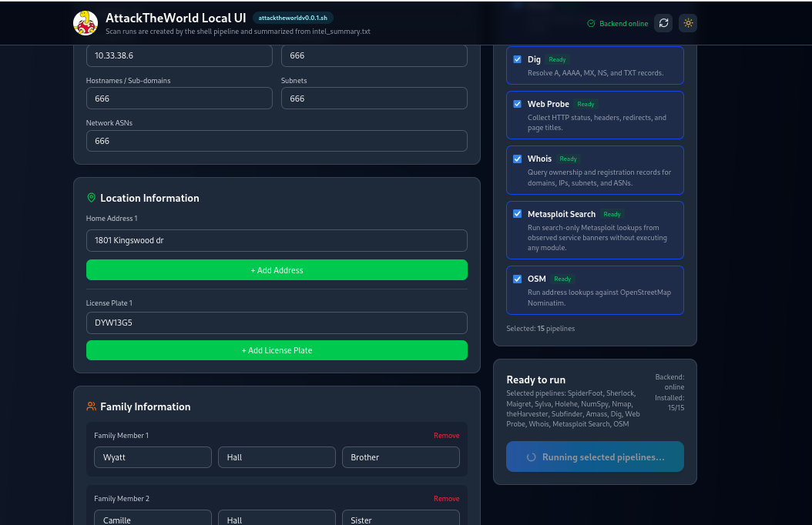
Task: Click the Ready to run heading
Action: coord(535,380)
